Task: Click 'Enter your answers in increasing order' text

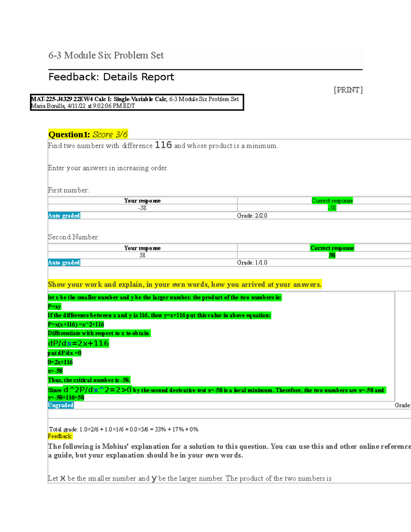Action: tap(108, 168)
